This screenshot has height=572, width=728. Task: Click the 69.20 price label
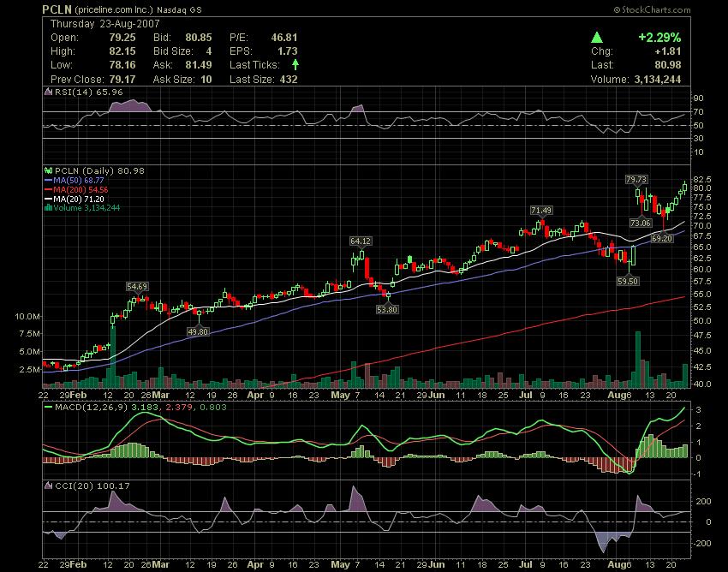[661, 238]
